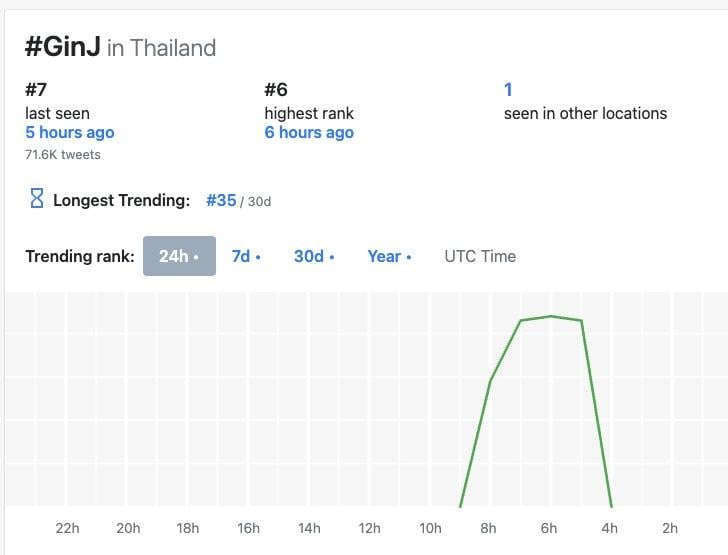Screen dimensions: 728x555
Task: Click the #GinJ hashtag heading
Action: coord(63,46)
